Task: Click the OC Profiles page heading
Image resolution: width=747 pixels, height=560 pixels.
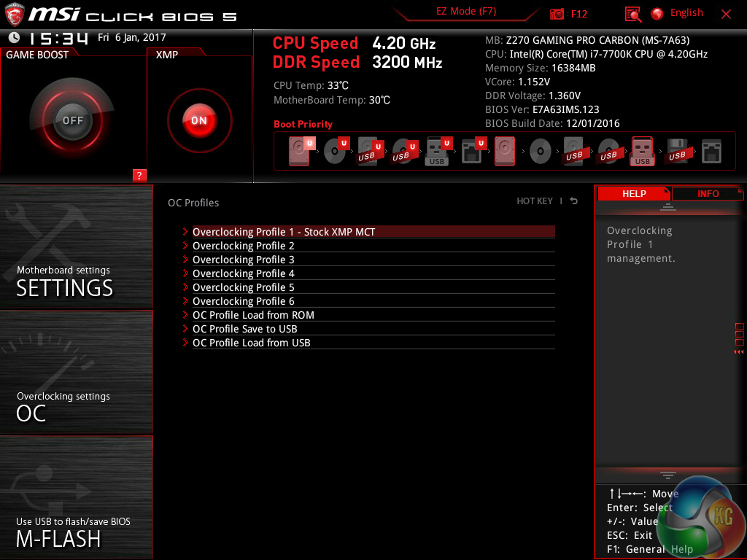Action: 193,203
